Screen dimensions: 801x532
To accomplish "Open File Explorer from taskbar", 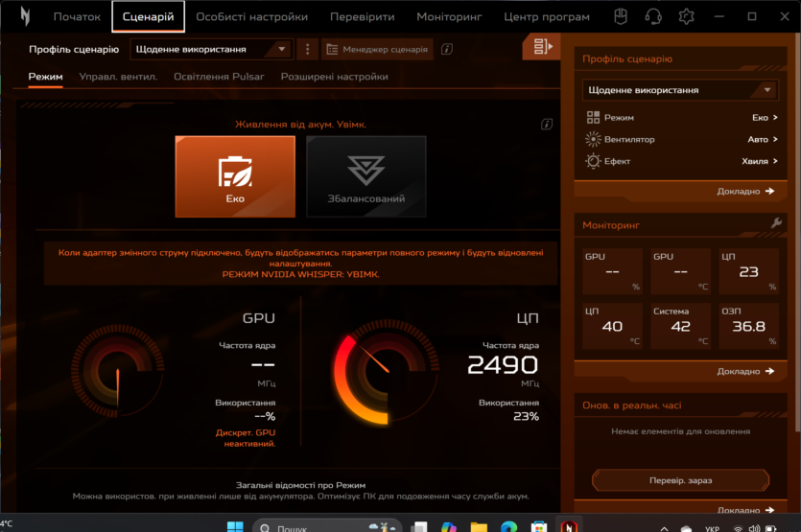I will click(479, 527).
